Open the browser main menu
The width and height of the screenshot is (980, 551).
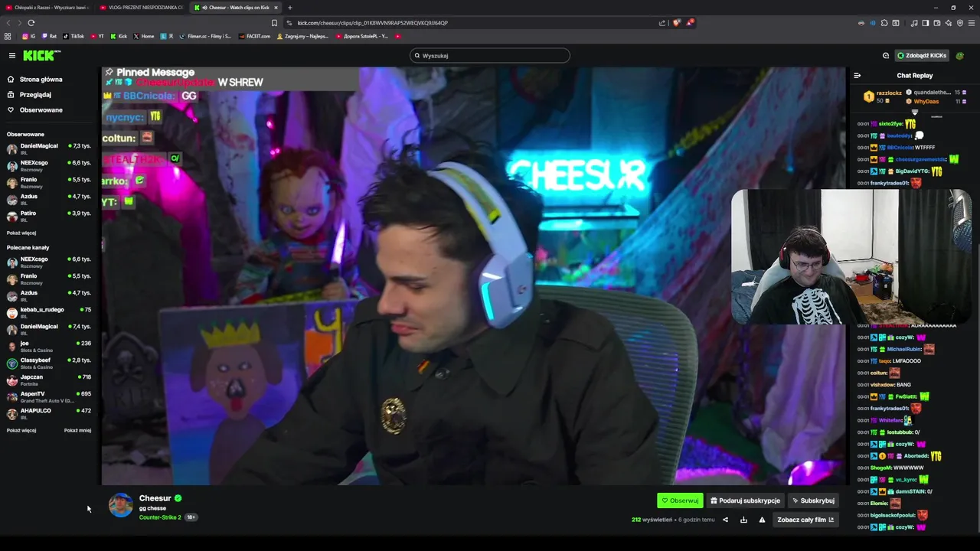(971, 23)
